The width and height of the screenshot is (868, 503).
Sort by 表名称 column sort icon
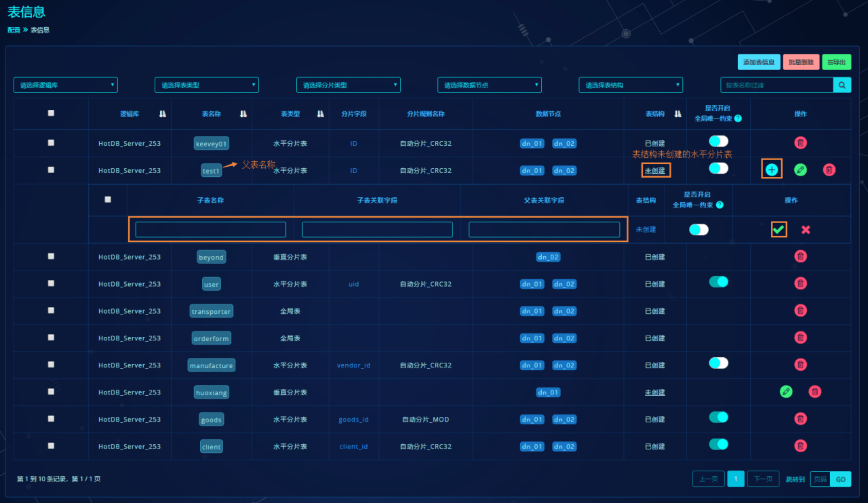click(243, 114)
